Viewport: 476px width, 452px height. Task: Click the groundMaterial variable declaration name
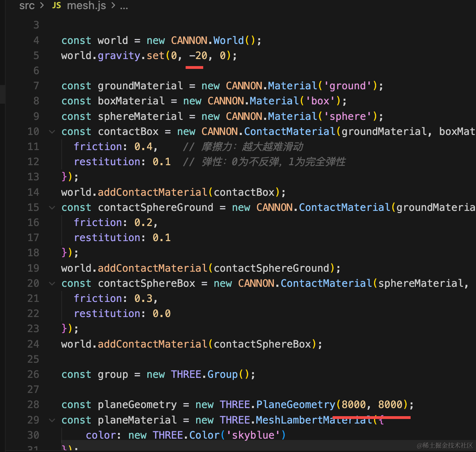[140, 86]
